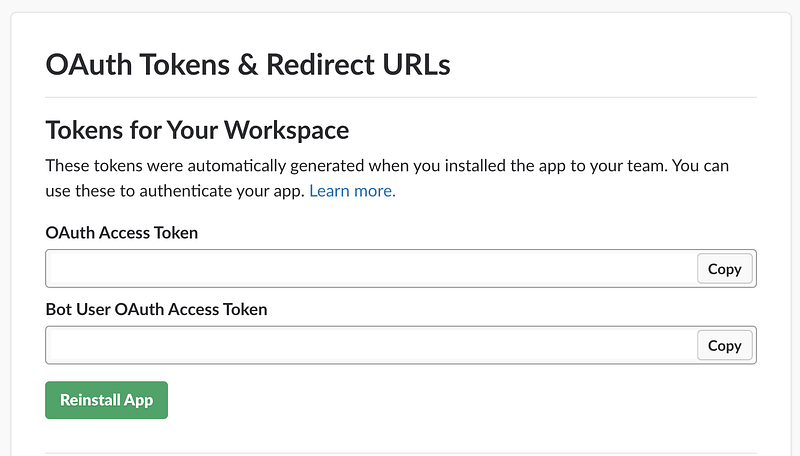Copy the Bot User OAuth Access Token
800x456 pixels.
[x=724, y=345]
